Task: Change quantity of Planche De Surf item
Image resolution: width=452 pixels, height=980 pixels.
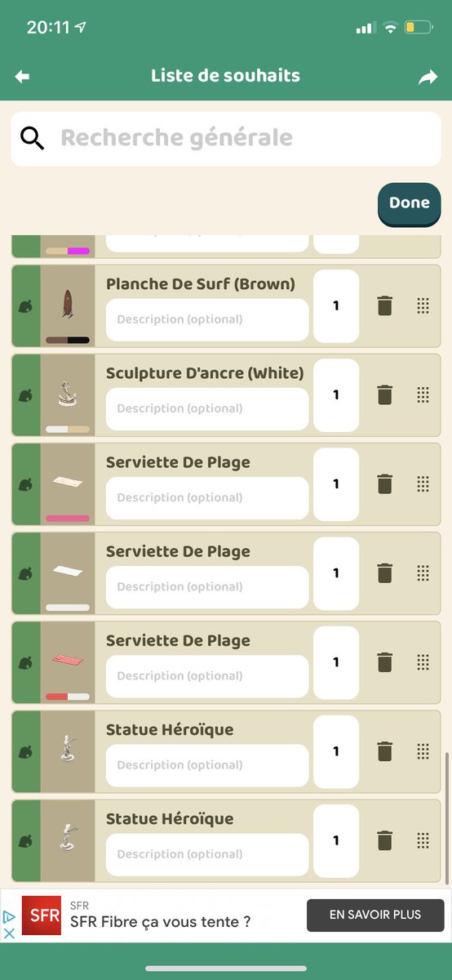Action: coord(336,306)
